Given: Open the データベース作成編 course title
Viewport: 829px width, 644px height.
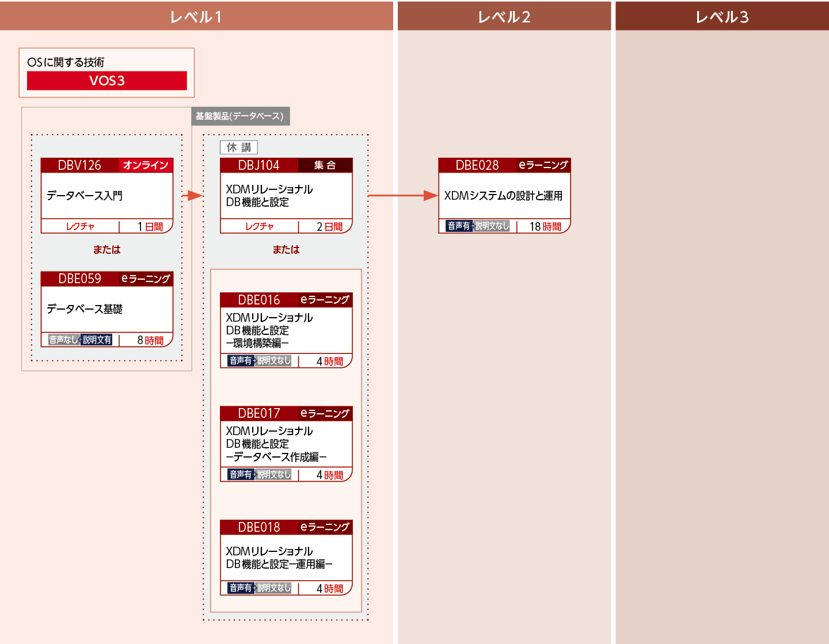Looking at the screenshot, I should 276,444.
